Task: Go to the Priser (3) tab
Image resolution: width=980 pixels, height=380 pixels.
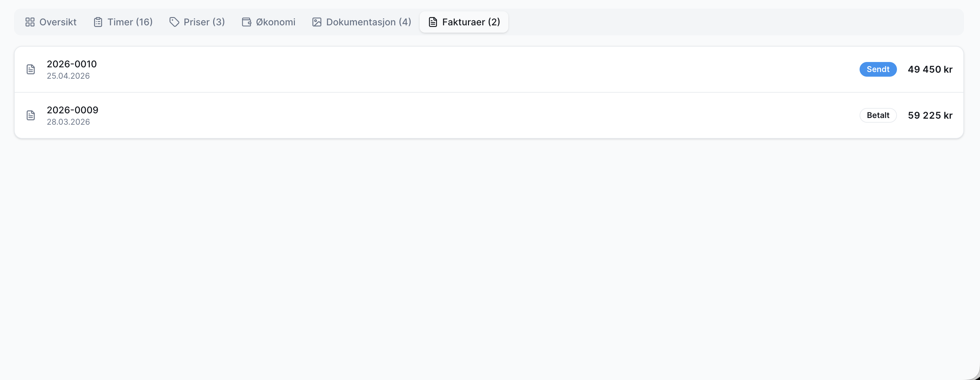Action: (197, 22)
